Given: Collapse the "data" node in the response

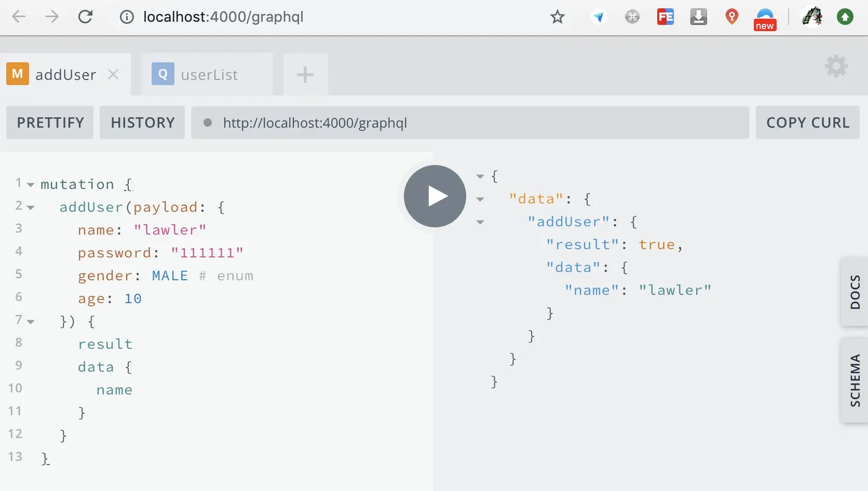Looking at the screenshot, I should 480,199.
